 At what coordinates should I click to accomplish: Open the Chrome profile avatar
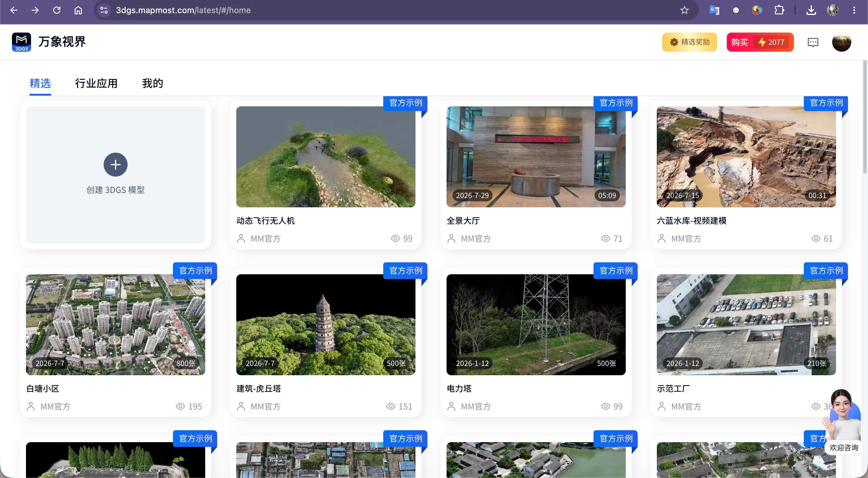(x=833, y=10)
